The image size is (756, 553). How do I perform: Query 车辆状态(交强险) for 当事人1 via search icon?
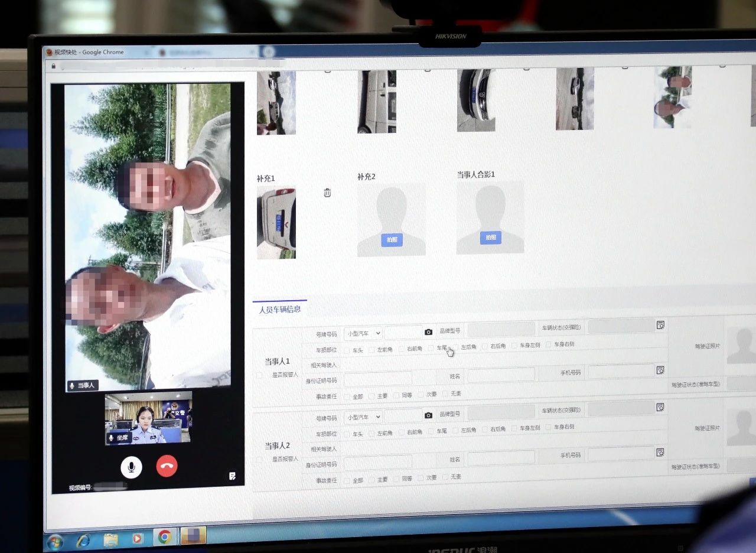(x=660, y=325)
